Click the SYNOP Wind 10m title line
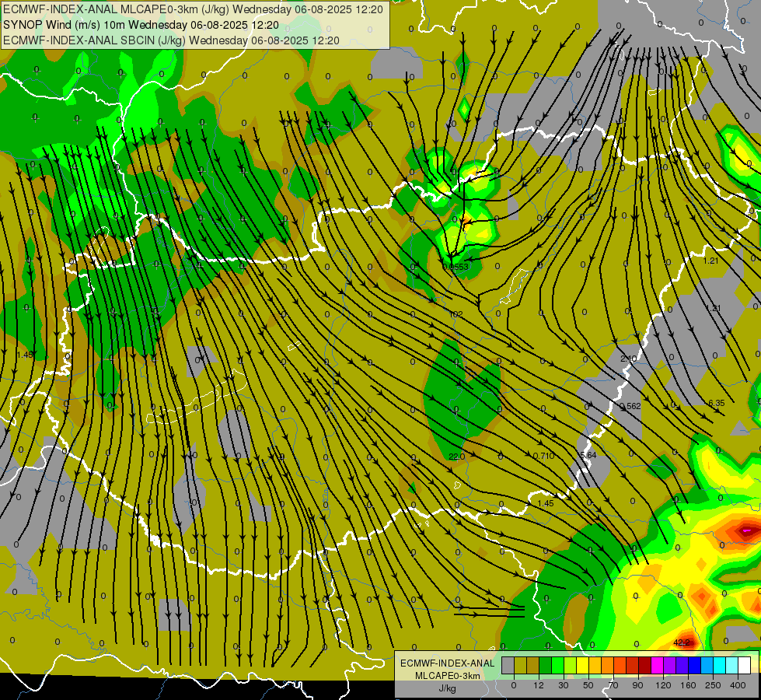This screenshot has height=700, width=761. [141, 25]
